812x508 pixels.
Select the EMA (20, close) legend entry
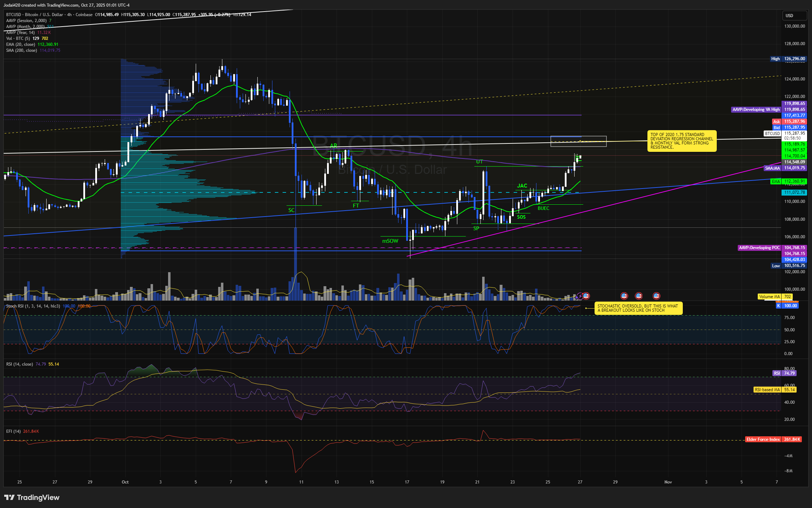[20, 44]
